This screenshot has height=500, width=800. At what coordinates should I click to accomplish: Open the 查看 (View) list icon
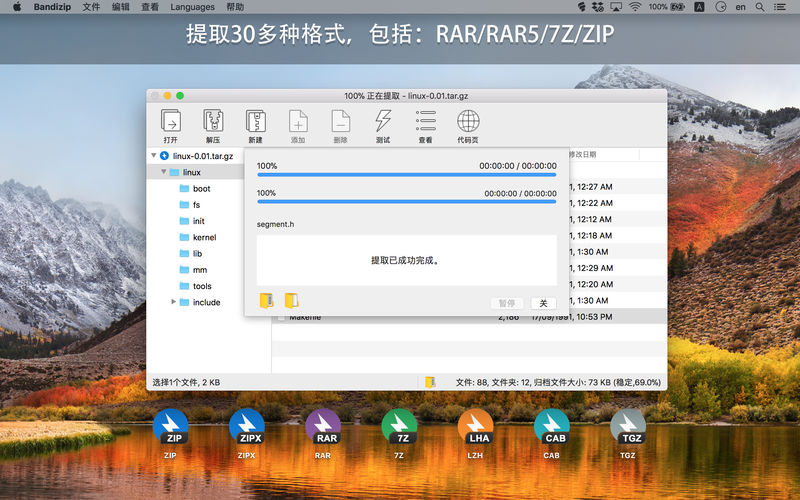point(426,121)
